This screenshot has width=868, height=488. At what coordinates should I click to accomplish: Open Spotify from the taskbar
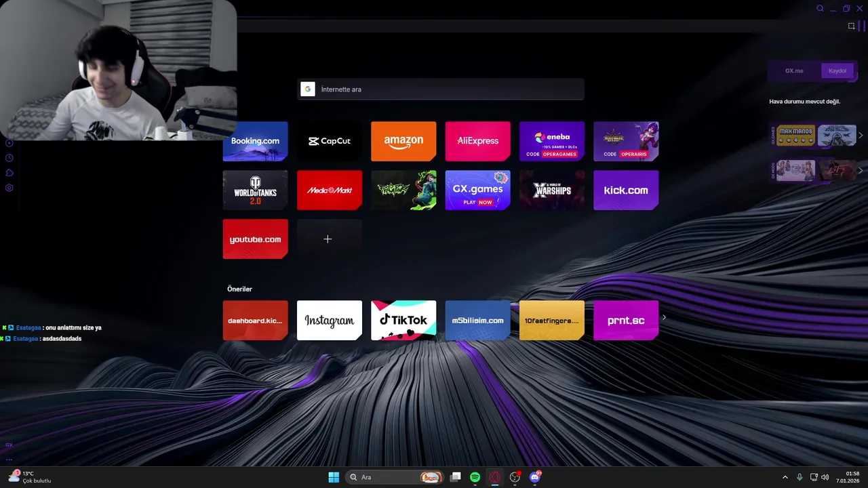pyautogui.click(x=475, y=477)
